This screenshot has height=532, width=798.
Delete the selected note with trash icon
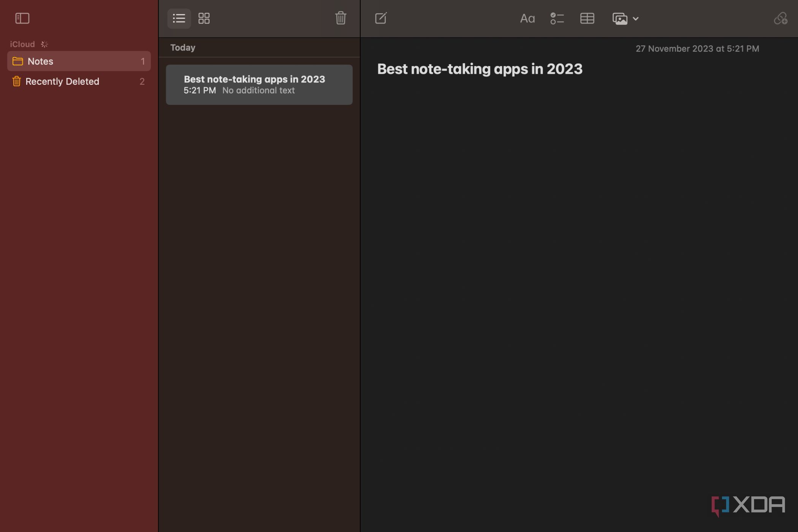(340, 18)
